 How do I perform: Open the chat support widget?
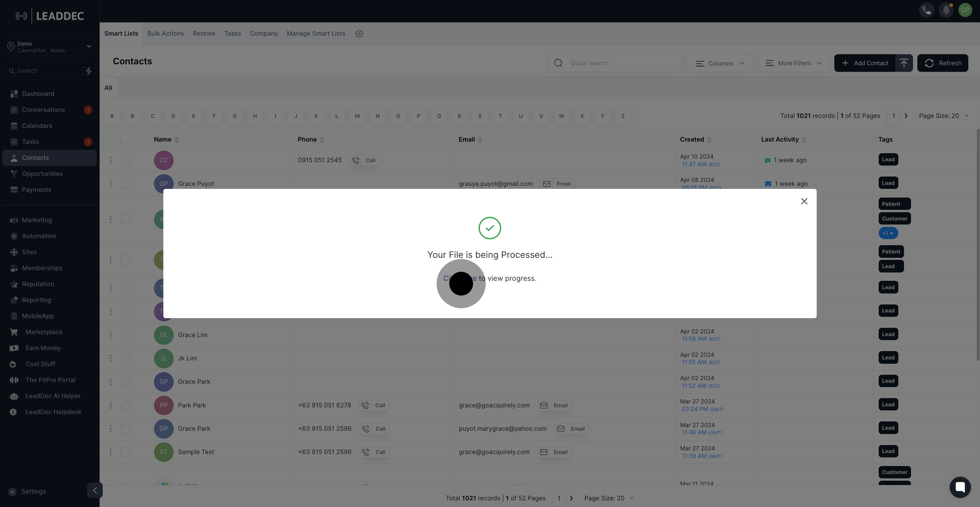pyautogui.click(x=960, y=487)
